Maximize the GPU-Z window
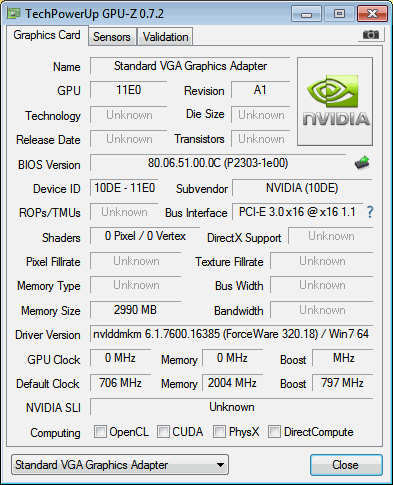The width and height of the screenshot is (393, 485). [x=339, y=14]
